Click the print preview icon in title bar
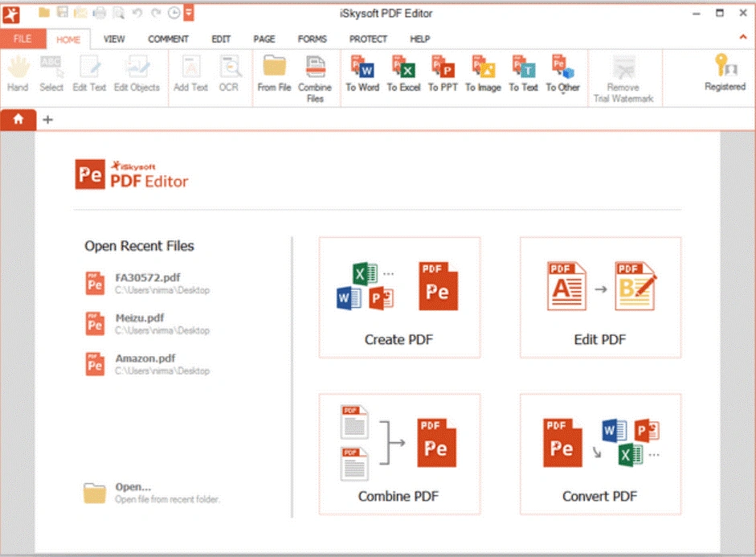 click(118, 13)
